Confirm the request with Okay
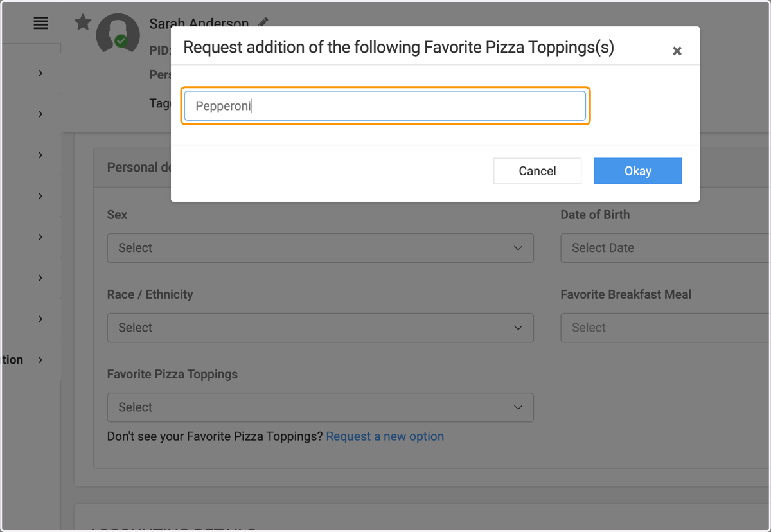The width and height of the screenshot is (771, 532). point(637,171)
